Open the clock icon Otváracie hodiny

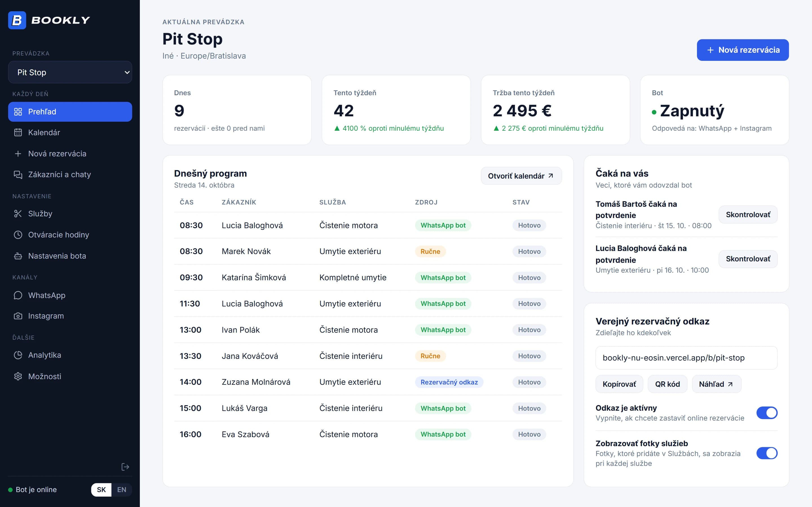pyautogui.click(x=18, y=235)
